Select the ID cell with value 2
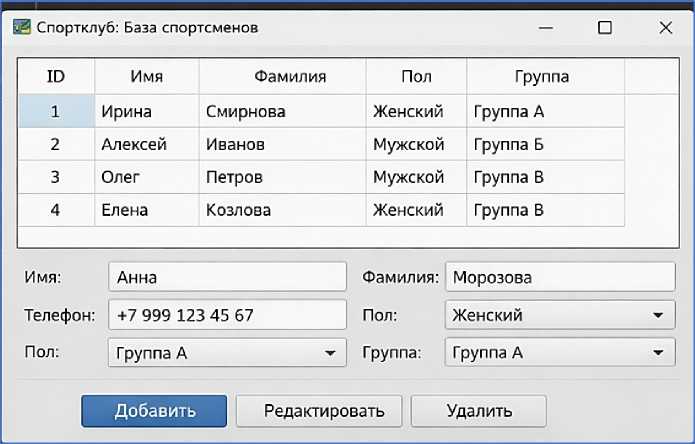 pyautogui.click(x=56, y=144)
